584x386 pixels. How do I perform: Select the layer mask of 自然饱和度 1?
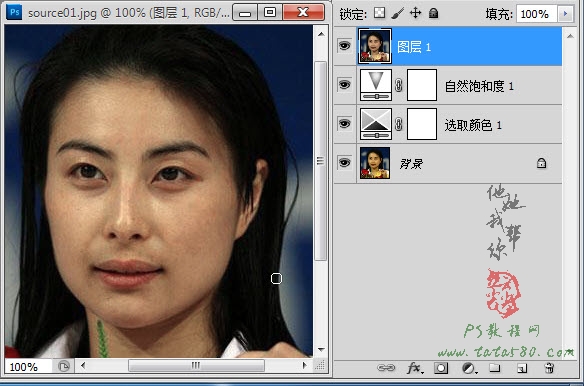[x=422, y=85]
